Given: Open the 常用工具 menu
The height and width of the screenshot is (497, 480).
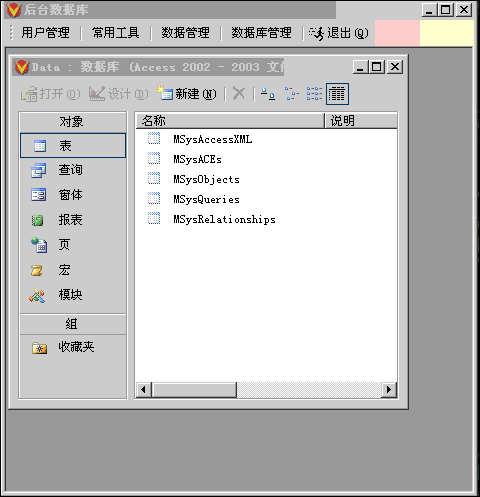Looking at the screenshot, I should (116, 33).
